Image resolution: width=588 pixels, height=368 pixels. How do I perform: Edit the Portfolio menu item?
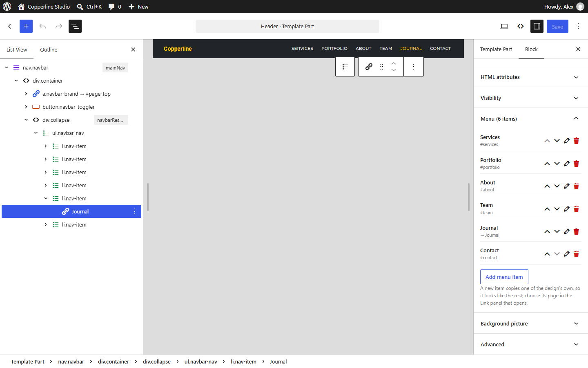(567, 164)
